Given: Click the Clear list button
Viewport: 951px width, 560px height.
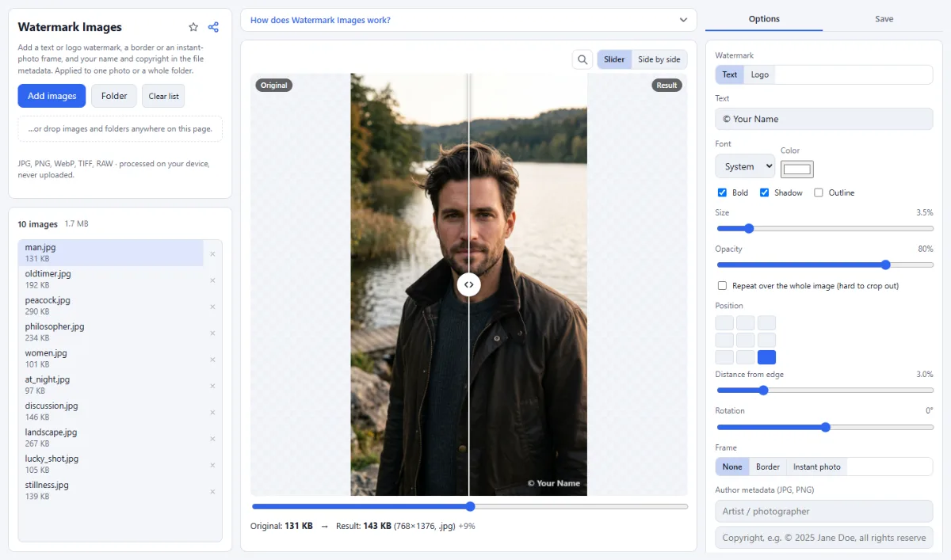Looking at the screenshot, I should coord(164,96).
